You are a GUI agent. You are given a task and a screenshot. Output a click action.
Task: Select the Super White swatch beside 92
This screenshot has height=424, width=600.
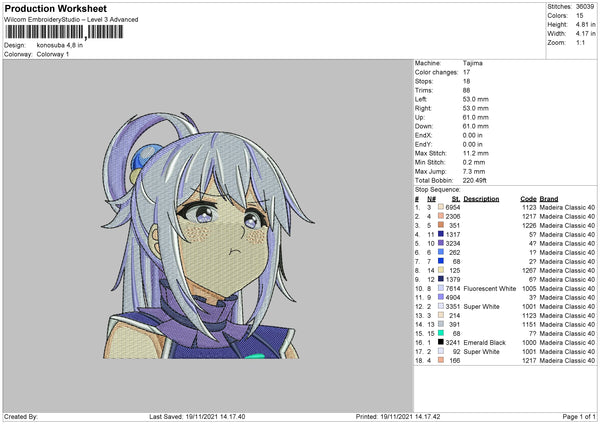click(x=441, y=351)
